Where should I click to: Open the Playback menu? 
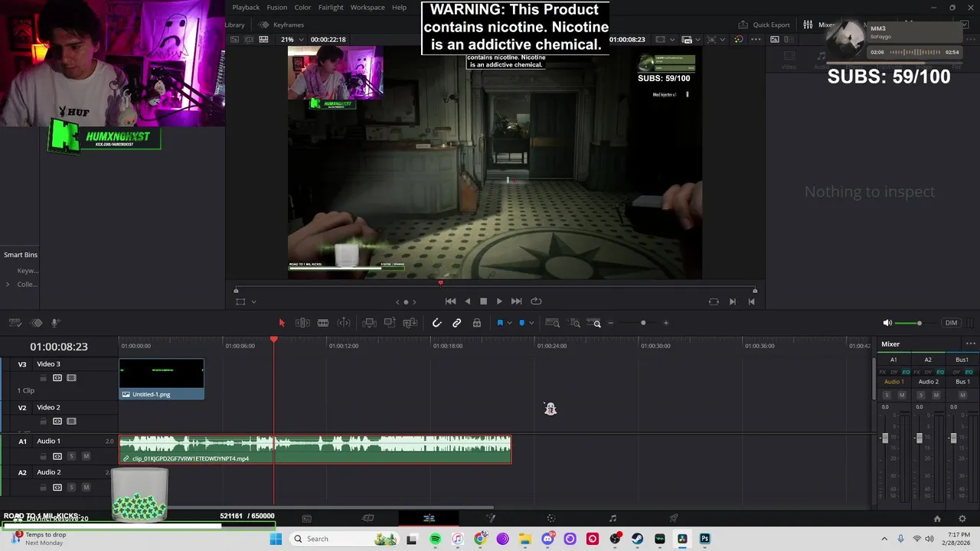click(246, 7)
